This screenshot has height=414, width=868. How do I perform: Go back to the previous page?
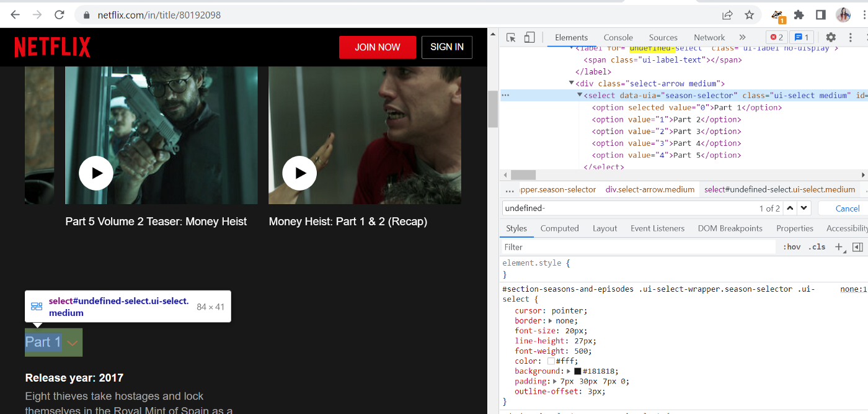[15, 15]
